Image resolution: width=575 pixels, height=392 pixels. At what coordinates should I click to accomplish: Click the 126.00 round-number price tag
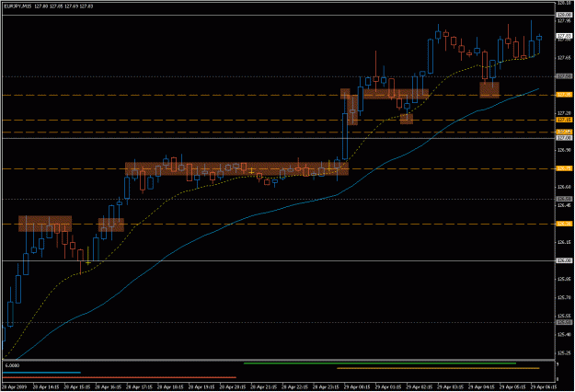[564, 260]
